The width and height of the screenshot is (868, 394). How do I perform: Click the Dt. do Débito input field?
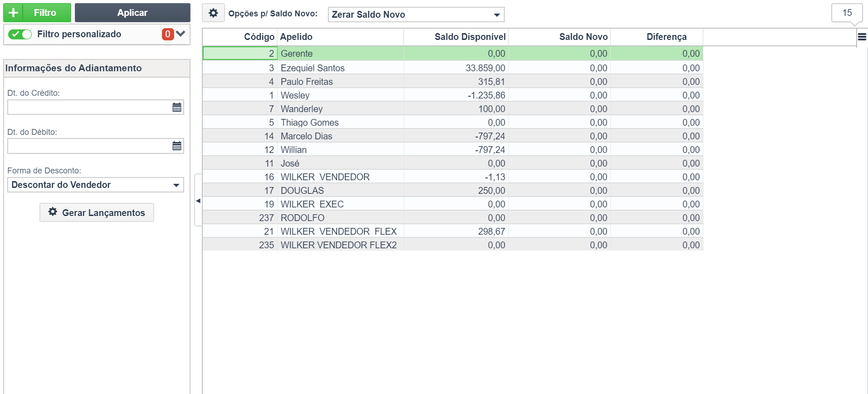[89, 146]
